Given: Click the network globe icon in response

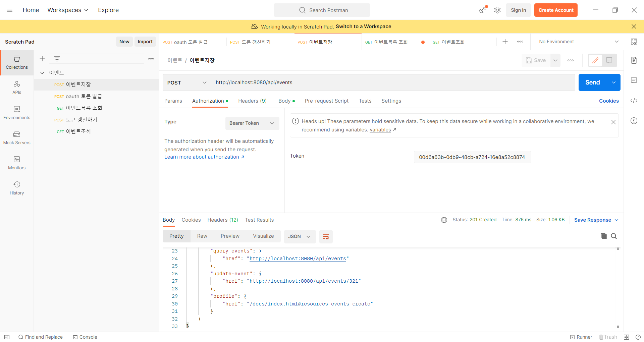Looking at the screenshot, I should pyautogui.click(x=444, y=220).
